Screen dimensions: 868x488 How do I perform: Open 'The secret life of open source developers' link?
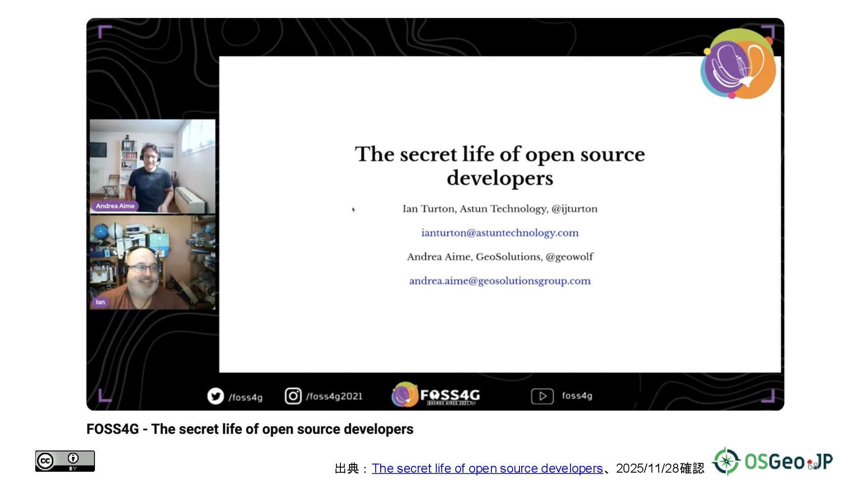487,469
